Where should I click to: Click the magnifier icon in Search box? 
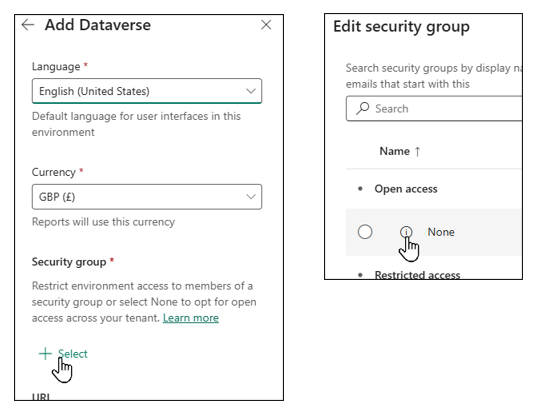click(x=362, y=109)
